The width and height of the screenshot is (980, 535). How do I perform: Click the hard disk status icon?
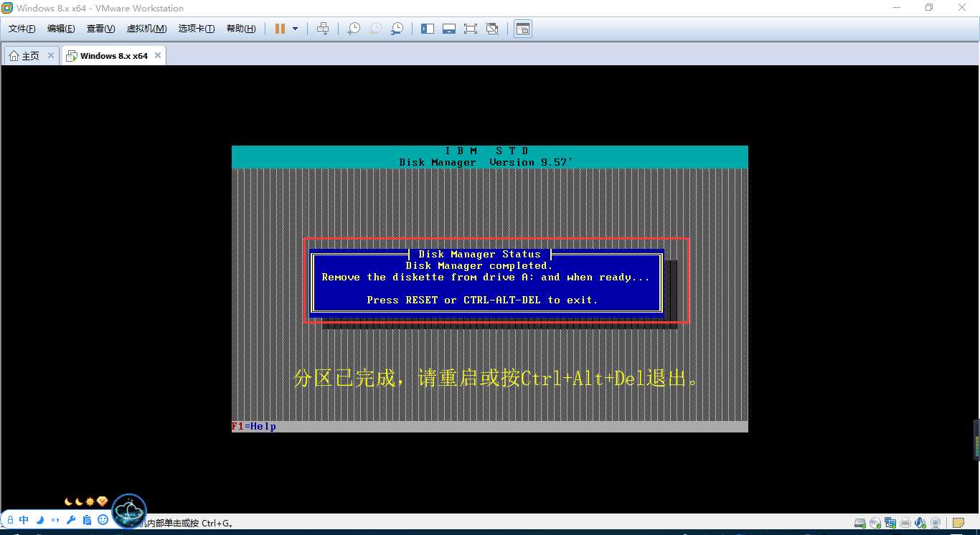[860, 523]
